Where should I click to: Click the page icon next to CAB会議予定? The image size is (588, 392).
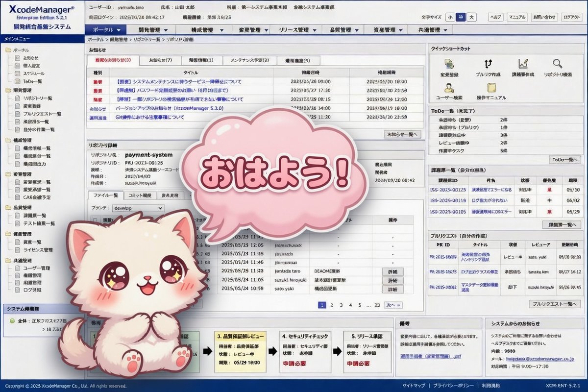pyautogui.click(x=18, y=197)
